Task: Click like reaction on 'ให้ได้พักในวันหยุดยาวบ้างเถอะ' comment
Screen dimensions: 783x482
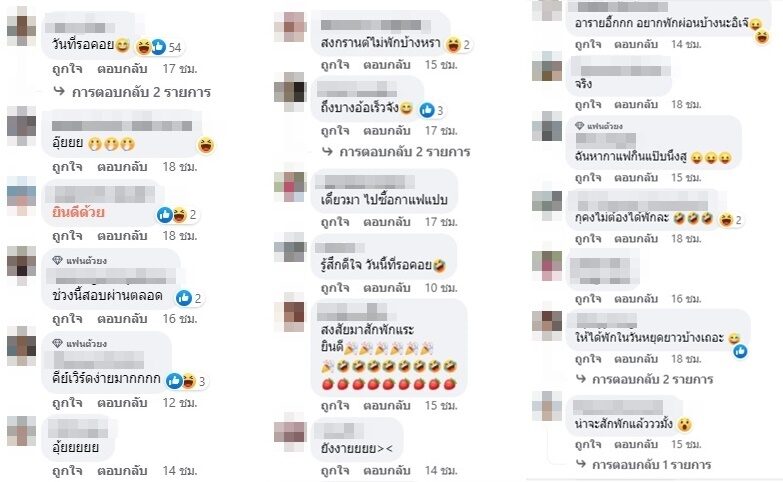Action: (740, 351)
